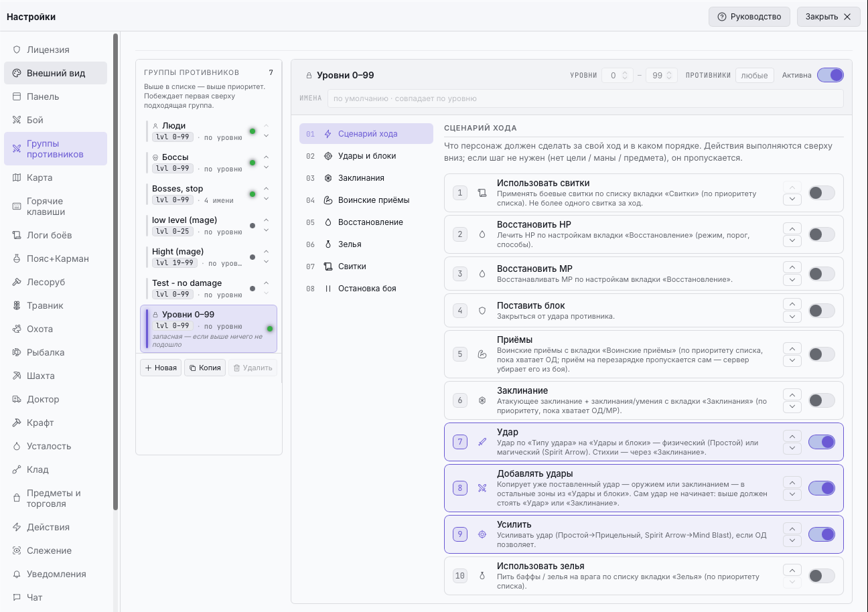Disable the Удар step toggle
Image resolution: width=868 pixels, height=612 pixels.
(822, 442)
